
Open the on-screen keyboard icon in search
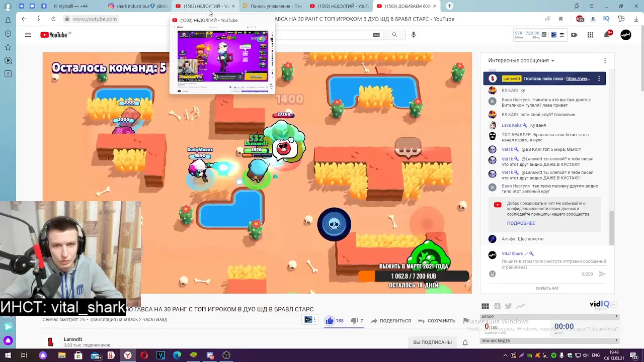376,35
